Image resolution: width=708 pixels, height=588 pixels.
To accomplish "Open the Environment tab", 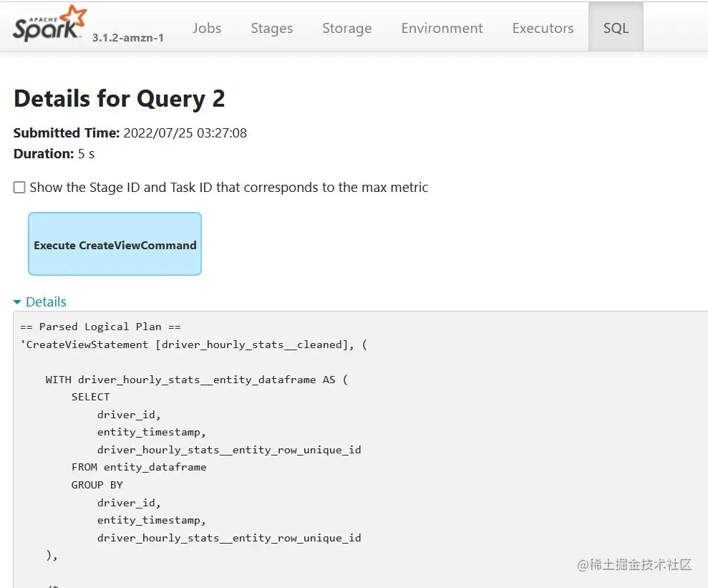I will point(442,28).
